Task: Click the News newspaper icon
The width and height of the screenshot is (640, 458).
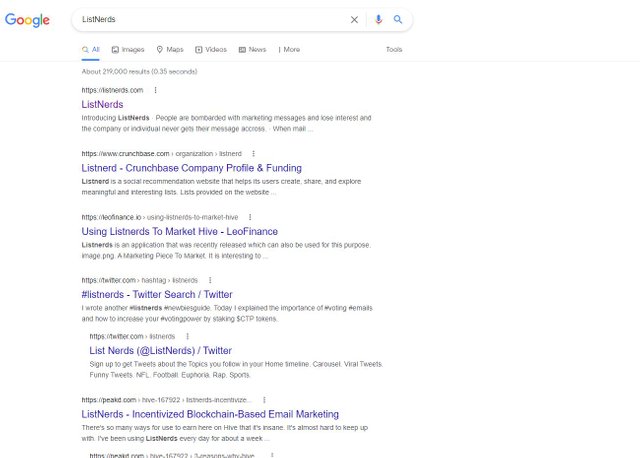Action: tap(242, 49)
